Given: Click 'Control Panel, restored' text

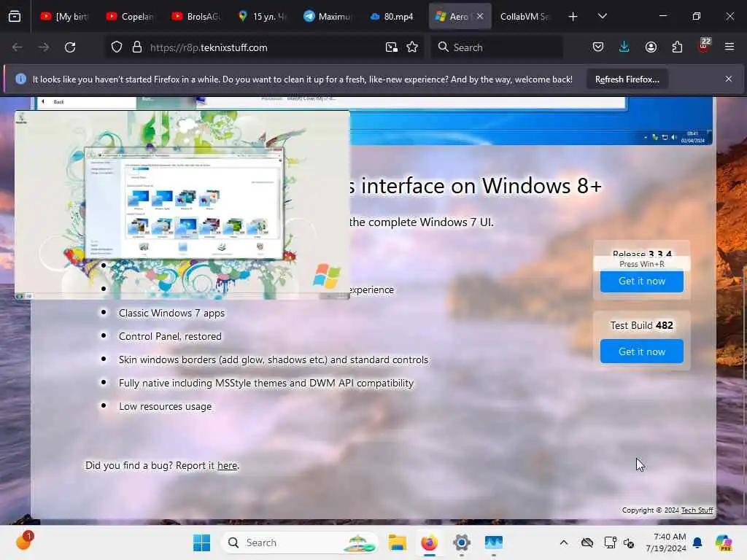Looking at the screenshot, I should click(x=170, y=336).
